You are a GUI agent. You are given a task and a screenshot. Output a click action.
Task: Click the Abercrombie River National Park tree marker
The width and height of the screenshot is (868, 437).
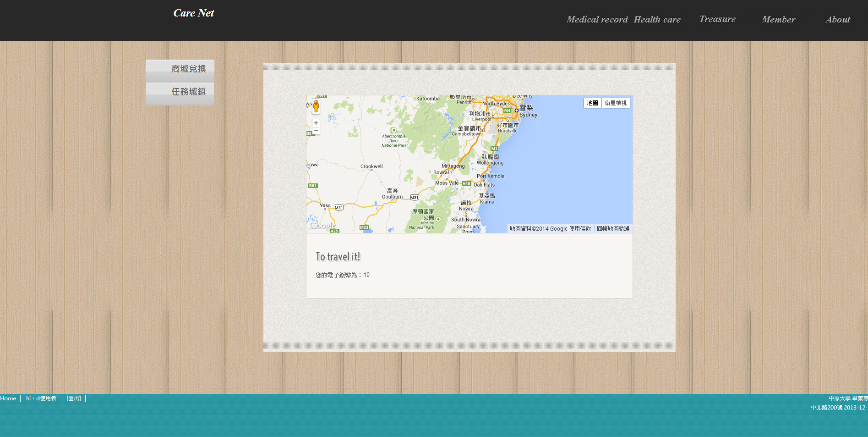pos(393,130)
